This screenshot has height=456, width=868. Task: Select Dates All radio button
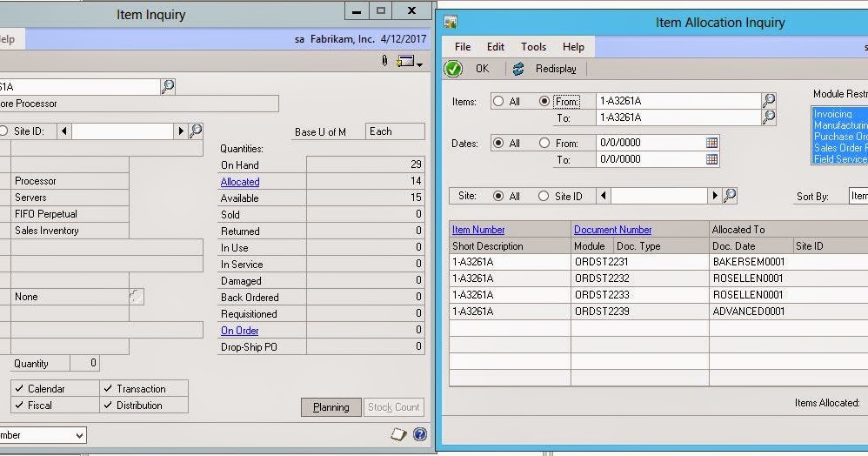click(x=498, y=143)
